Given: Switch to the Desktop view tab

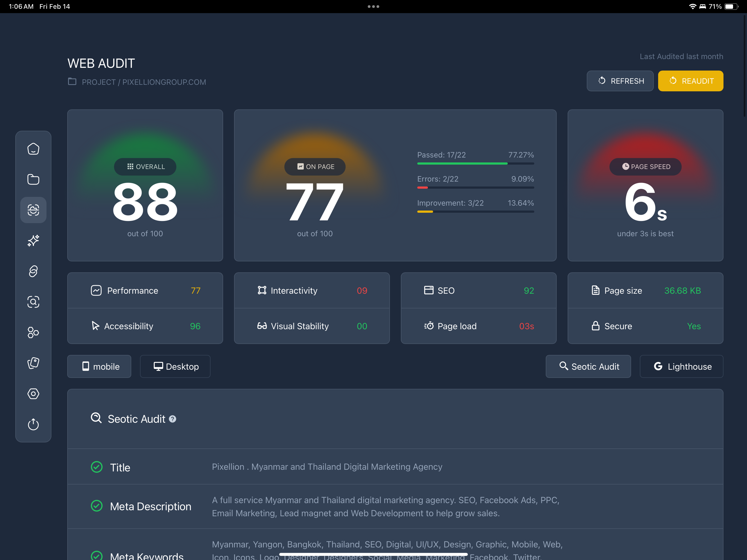Looking at the screenshot, I should click(x=175, y=366).
